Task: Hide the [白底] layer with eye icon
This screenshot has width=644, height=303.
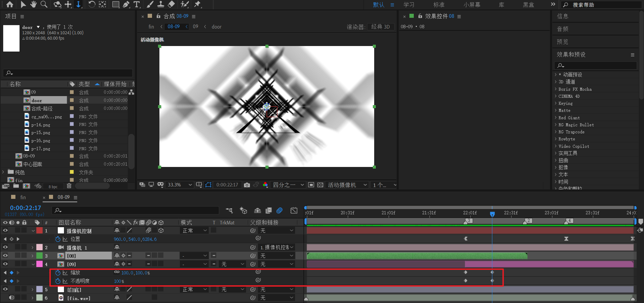Action: point(5,289)
